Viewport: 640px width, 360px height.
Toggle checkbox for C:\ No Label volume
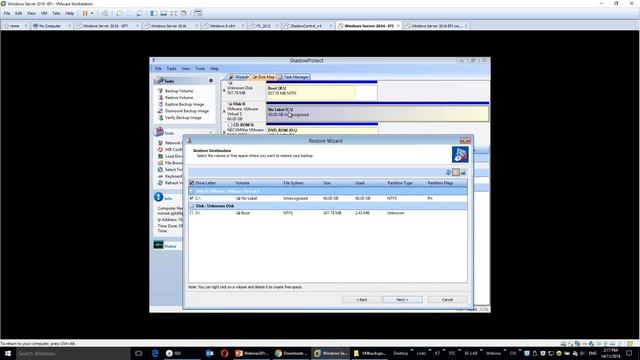click(191, 198)
